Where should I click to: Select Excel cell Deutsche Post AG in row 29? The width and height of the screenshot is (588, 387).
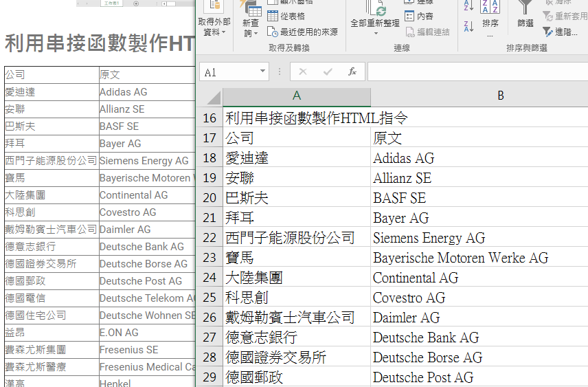pyautogui.click(x=479, y=377)
